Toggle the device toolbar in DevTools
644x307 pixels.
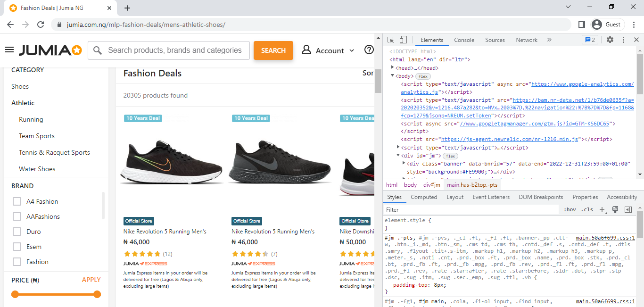[403, 40]
